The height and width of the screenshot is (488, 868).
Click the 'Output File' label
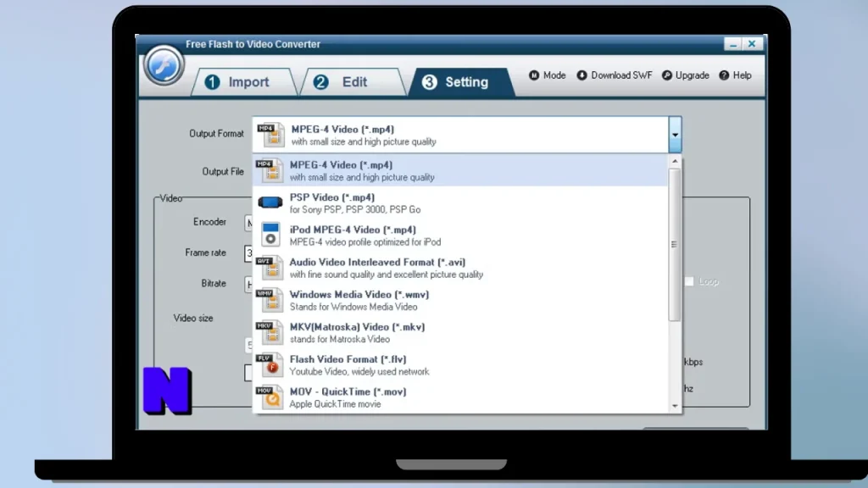pyautogui.click(x=223, y=171)
